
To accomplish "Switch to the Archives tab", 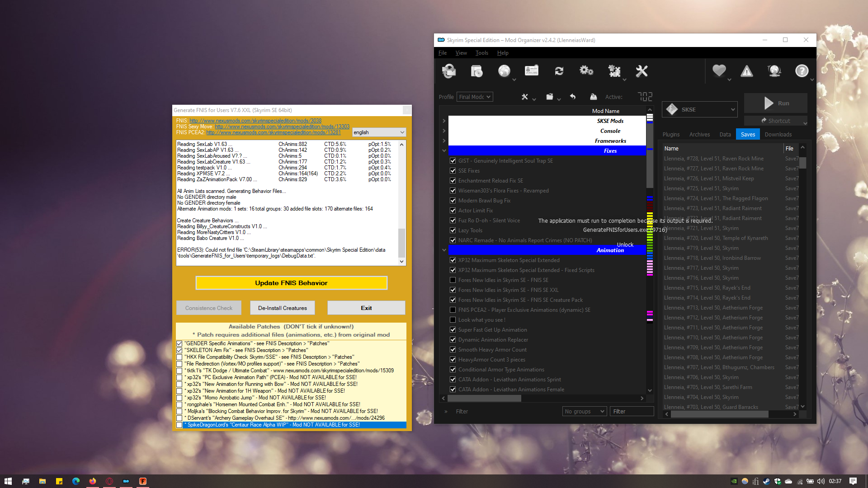I will pos(699,134).
